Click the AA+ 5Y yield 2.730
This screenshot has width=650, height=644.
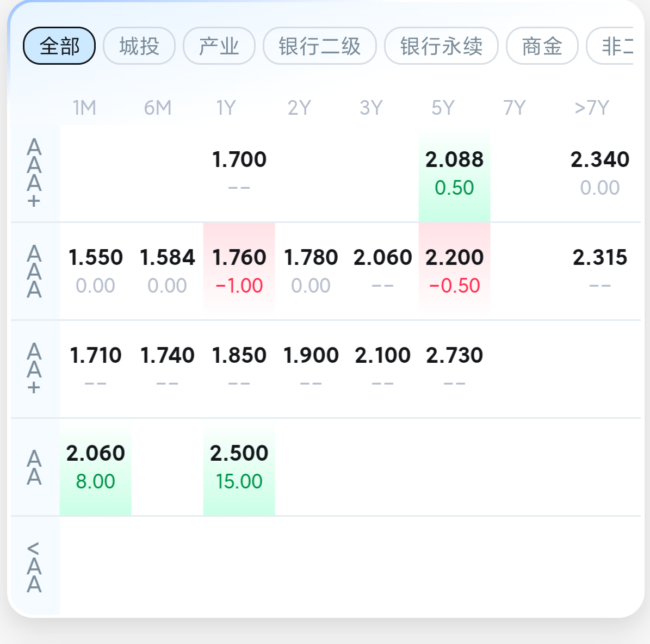[454, 356]
